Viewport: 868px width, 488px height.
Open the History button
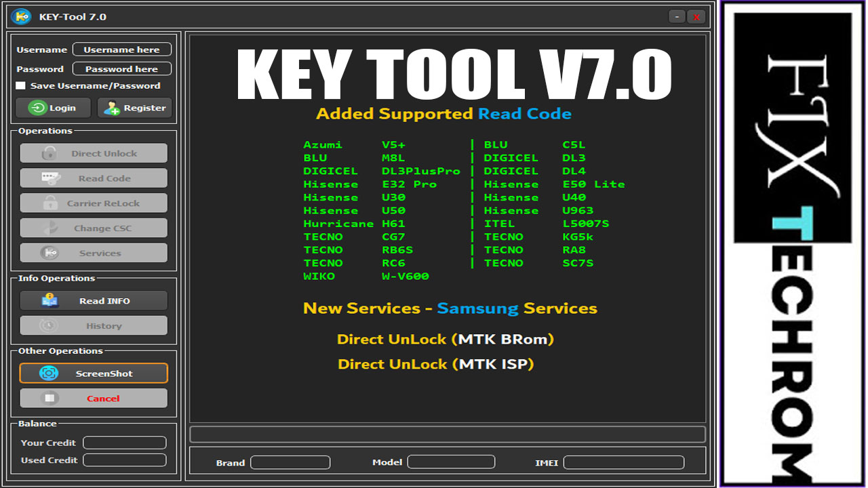pyautogui.click(x=94, y=325)
